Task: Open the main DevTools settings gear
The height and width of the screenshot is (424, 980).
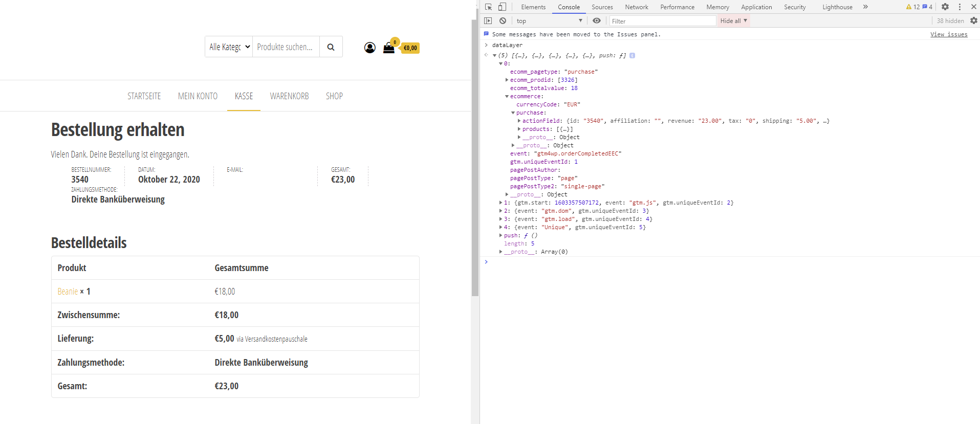Action: click(x=945, y=7)
